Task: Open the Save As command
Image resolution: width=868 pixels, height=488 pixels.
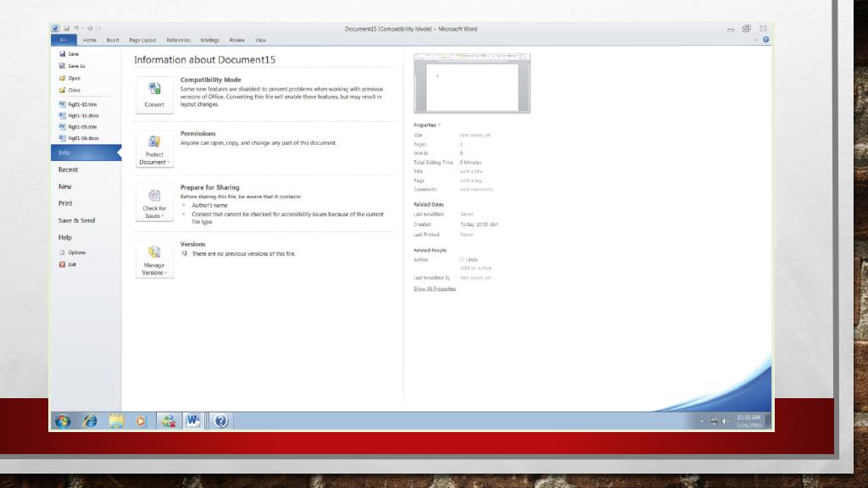Action: coord(72,66)
